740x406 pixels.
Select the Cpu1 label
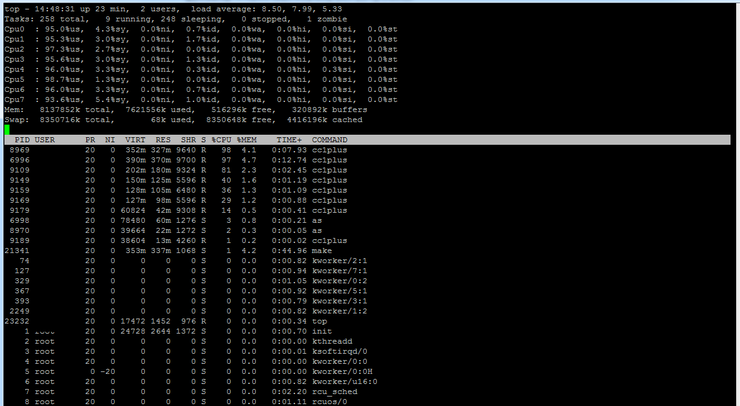[14, 39]
